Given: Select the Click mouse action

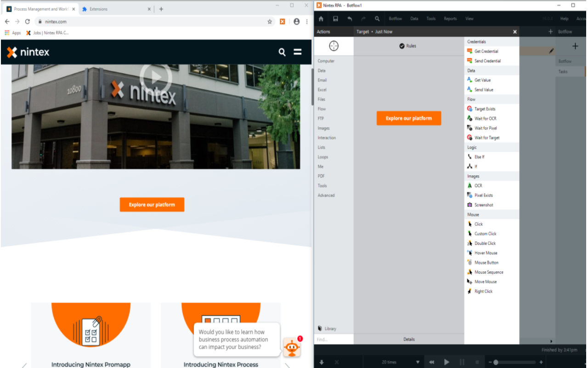Looking at the screenshot, I should [478, 224].
